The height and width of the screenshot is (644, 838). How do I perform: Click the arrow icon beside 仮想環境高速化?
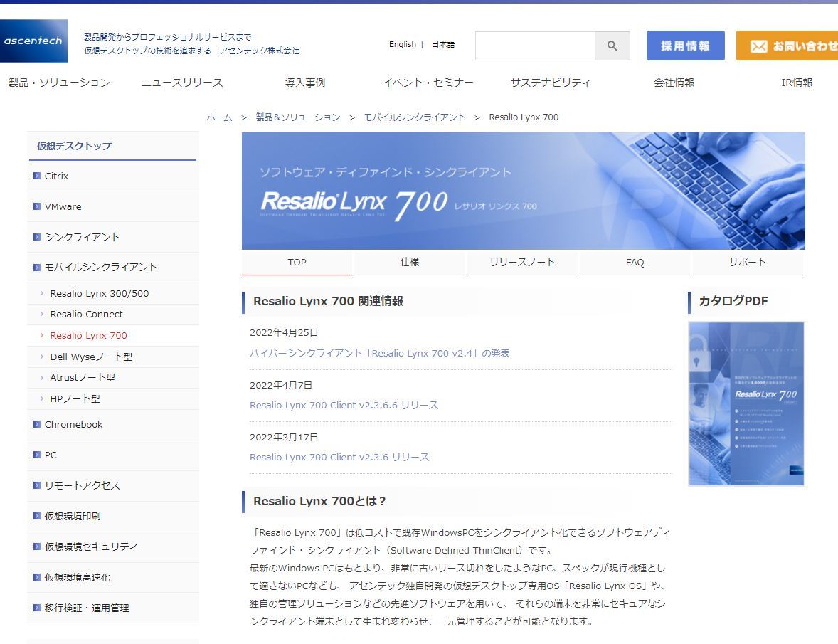[x=37, y=577]
